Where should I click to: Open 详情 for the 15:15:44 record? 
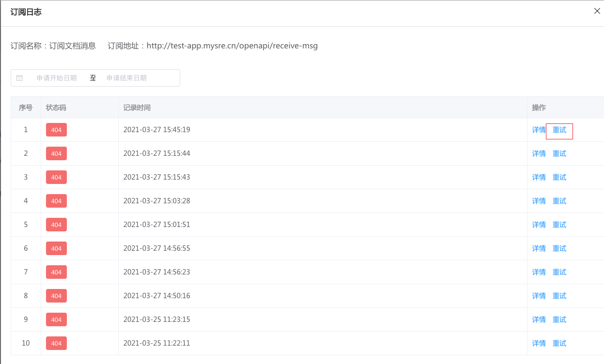click(539, 153)
